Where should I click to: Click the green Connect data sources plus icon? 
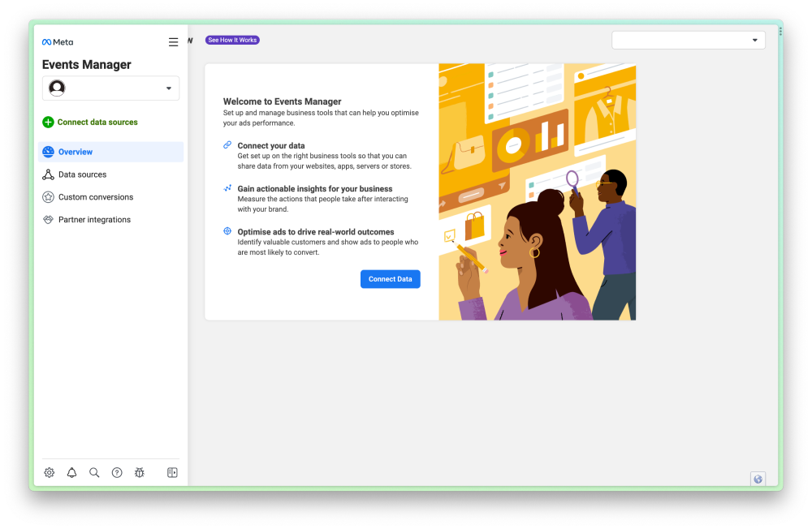coord(47,122)
